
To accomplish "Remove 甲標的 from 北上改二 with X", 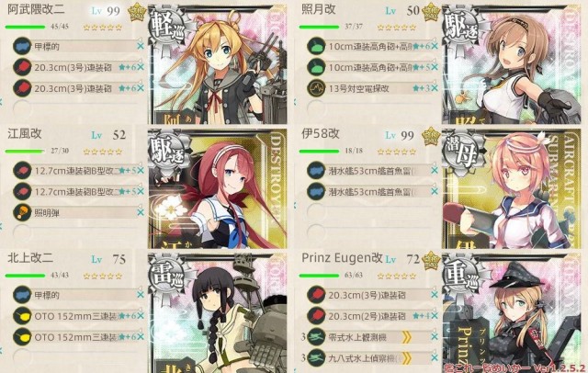I will (x=141, y=295).
